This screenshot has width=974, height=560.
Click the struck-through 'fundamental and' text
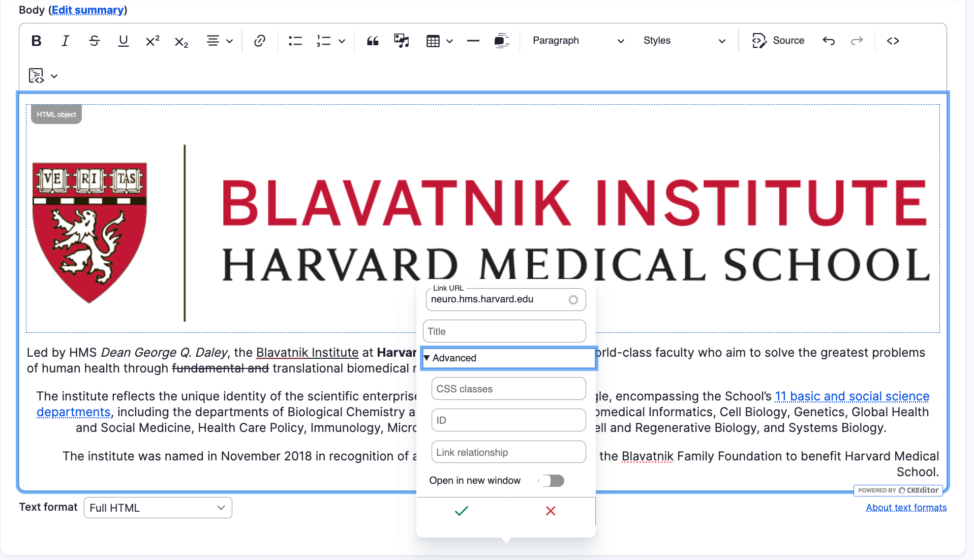click(220, 368)
